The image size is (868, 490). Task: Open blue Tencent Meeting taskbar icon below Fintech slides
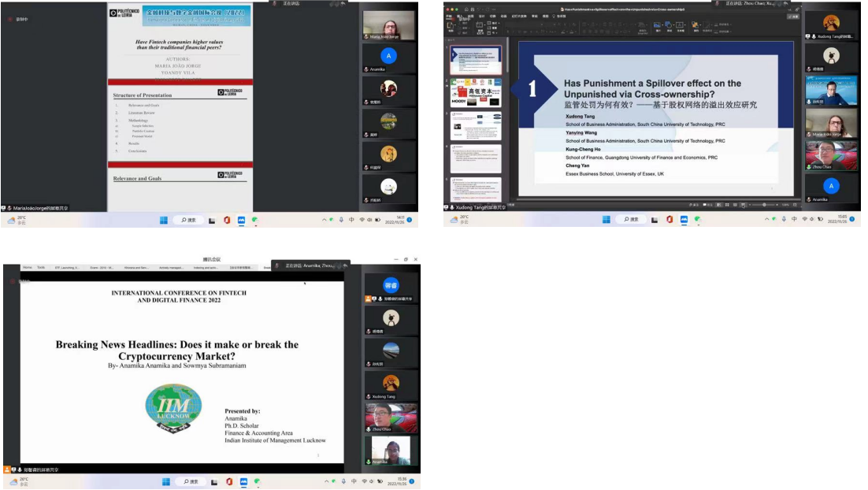coord(243,221)
